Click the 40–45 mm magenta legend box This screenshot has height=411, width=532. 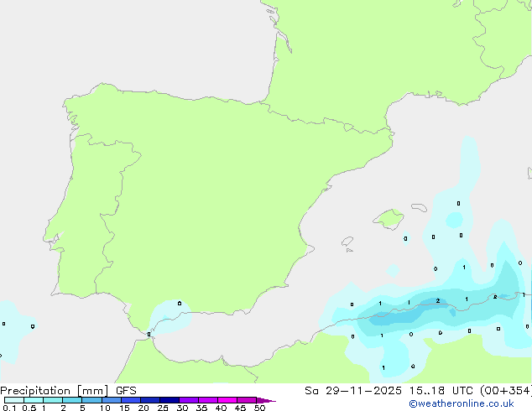(227, 400)
